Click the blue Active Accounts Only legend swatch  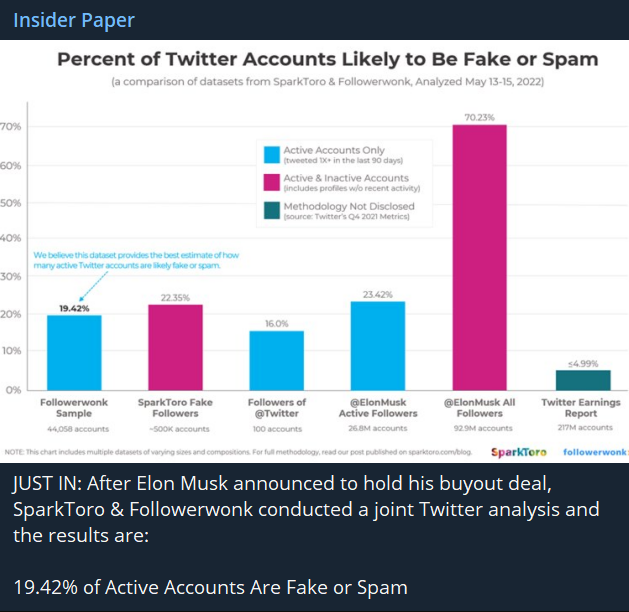(x=271, y=153)
